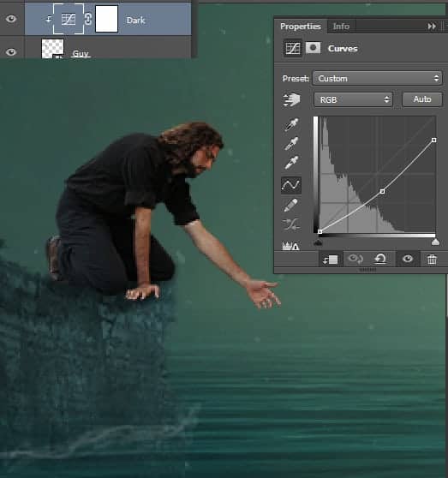Pick the gray point eyedropper

(291, 144)
